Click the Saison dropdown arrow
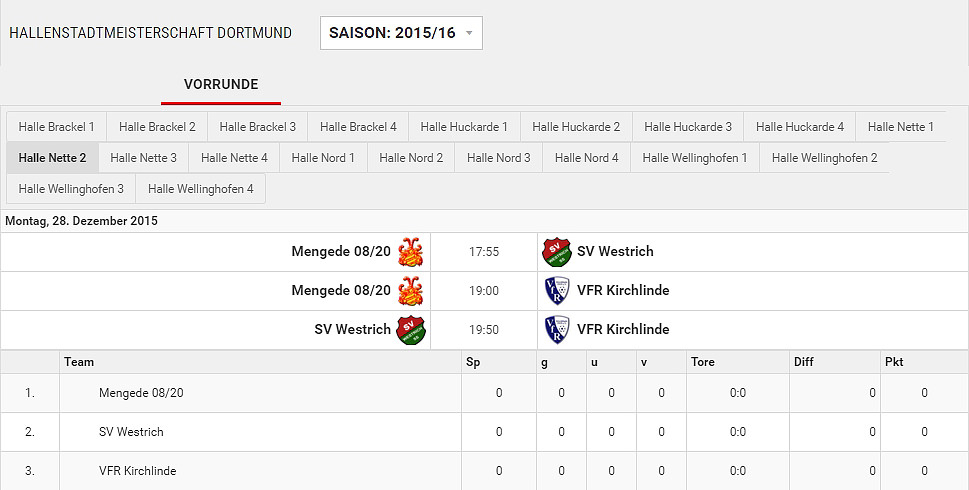 pyautogui.click(x=469, y=33)
